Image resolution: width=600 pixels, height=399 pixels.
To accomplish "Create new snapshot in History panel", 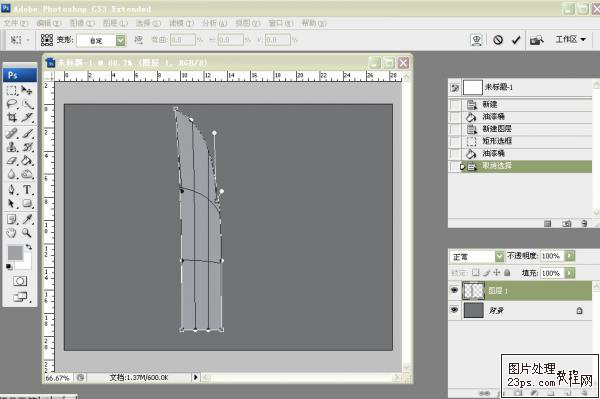I will point(567,224).
